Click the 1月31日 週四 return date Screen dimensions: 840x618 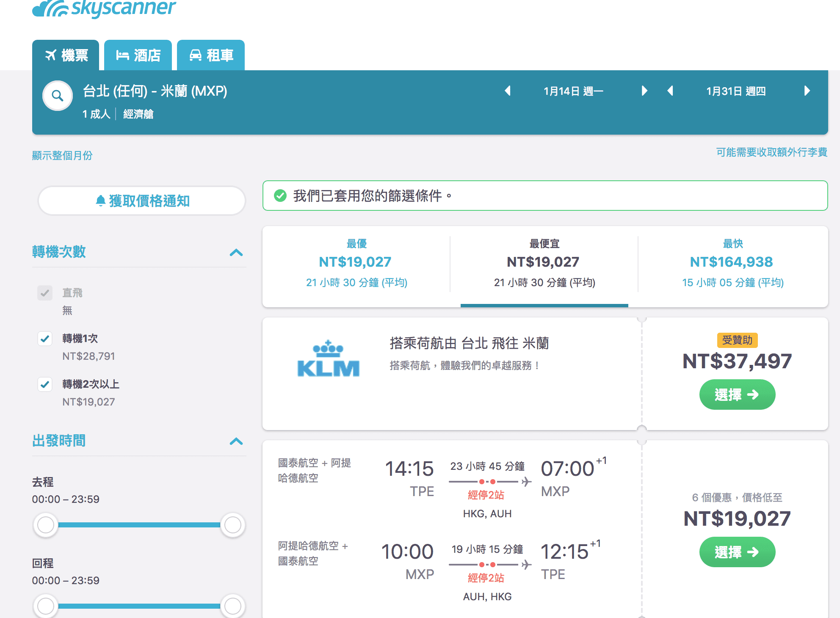[736, 91]
